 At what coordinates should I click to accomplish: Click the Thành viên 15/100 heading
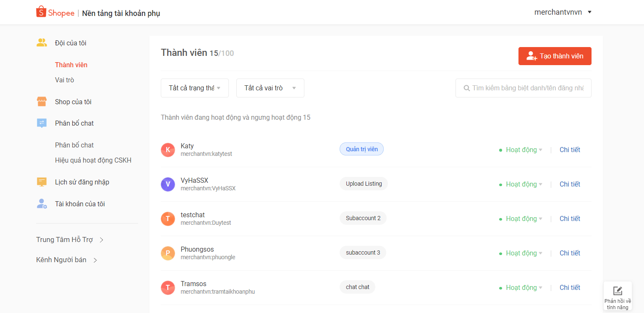(x=197, y=53)
